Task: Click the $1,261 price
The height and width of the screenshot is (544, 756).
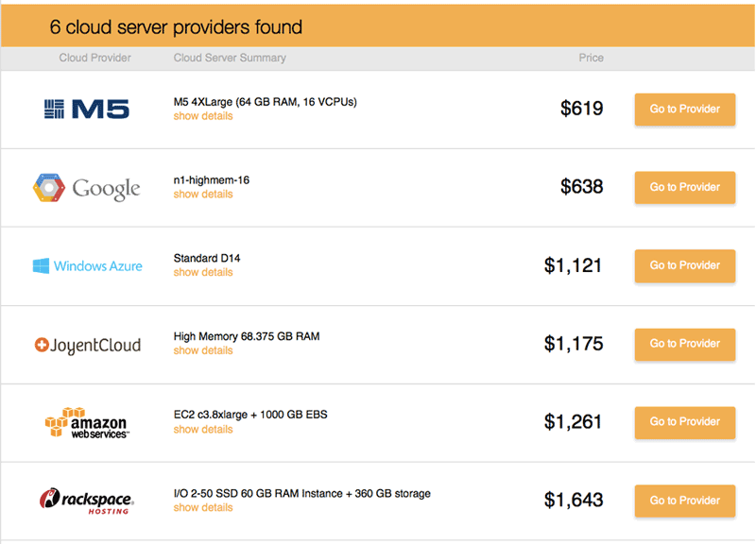Action: (574, 421)
